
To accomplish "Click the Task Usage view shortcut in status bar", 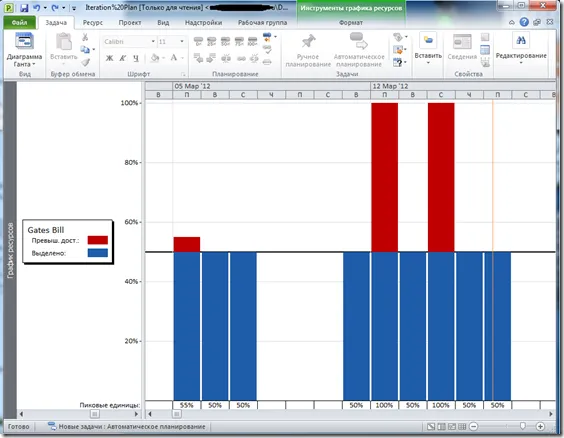I will (x=441, y=426).
